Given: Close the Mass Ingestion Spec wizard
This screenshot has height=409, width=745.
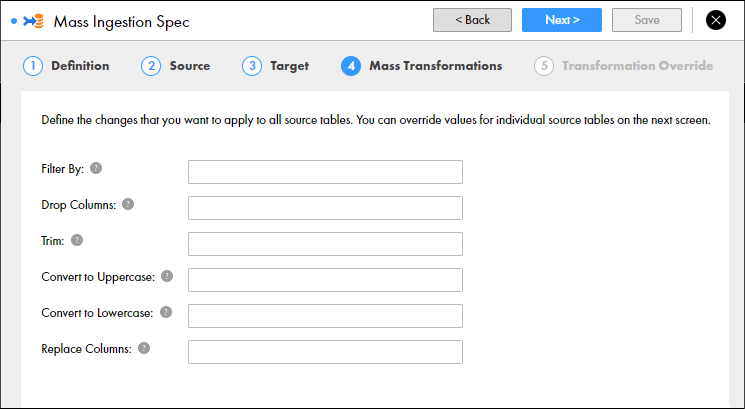Looking at the screenshot, I should pos(716,20).
